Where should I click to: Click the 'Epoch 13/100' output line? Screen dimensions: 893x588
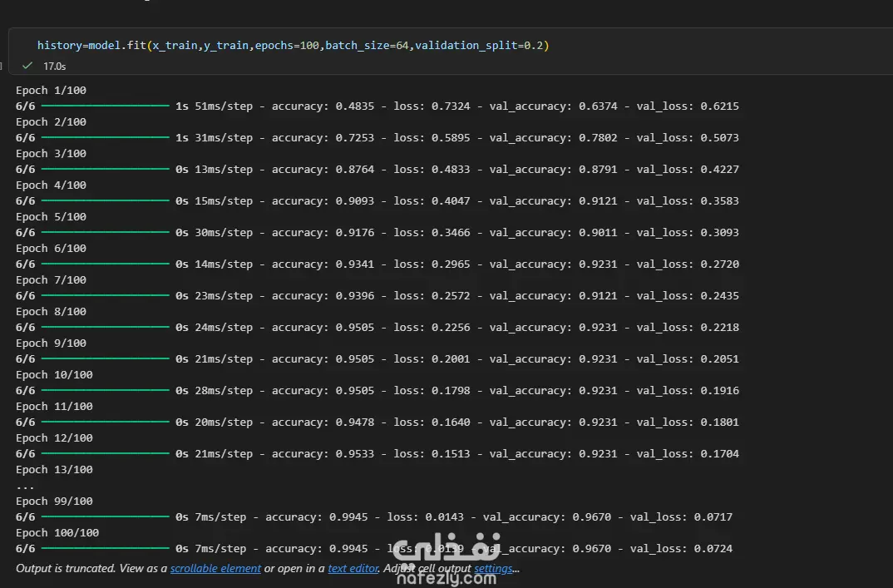[54, 470]
